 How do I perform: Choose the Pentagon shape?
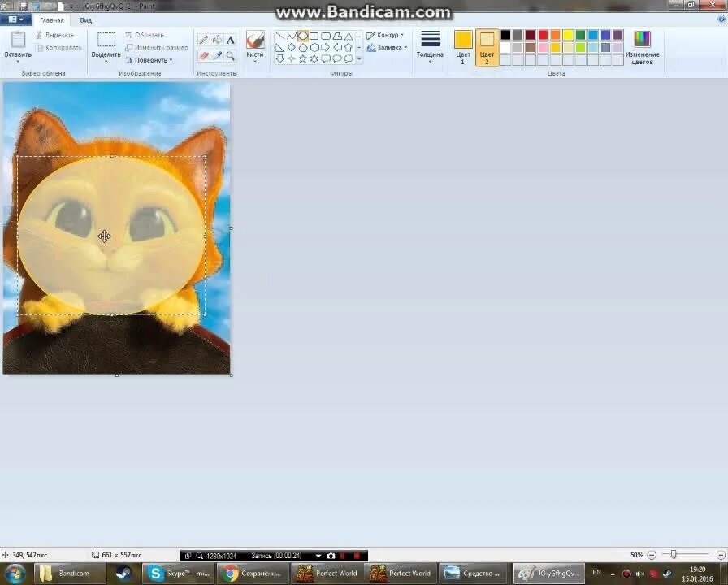(303, 47)
